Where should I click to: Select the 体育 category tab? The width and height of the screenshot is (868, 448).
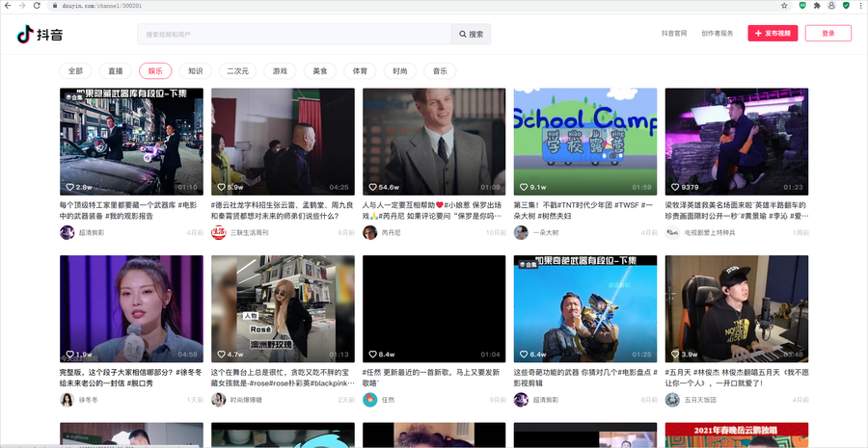click(360, 70)
